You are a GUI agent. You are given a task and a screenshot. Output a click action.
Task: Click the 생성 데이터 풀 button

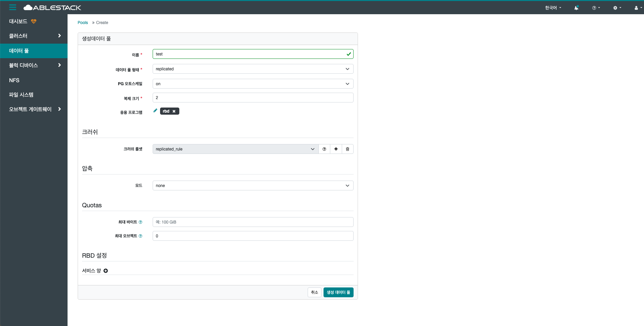[x=338, y=293]
